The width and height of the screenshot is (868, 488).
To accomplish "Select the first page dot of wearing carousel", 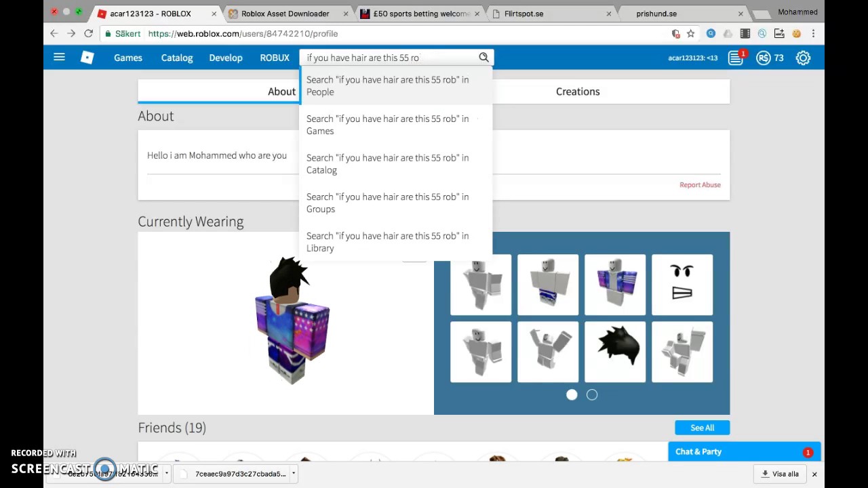I will 572,394.
